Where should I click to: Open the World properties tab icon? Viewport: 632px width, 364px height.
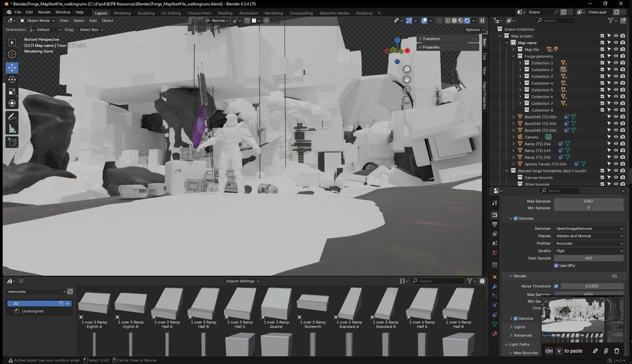pos(495,253)
